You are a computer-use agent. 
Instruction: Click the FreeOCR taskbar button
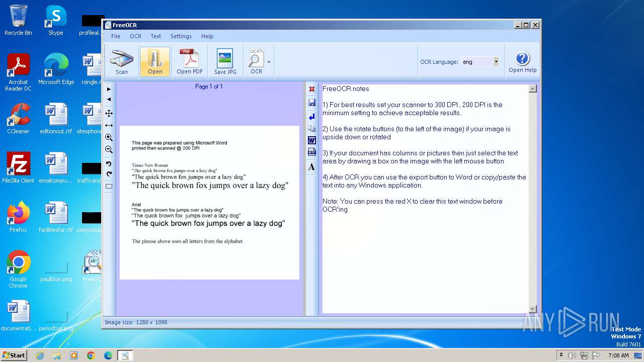click(125, 355)
